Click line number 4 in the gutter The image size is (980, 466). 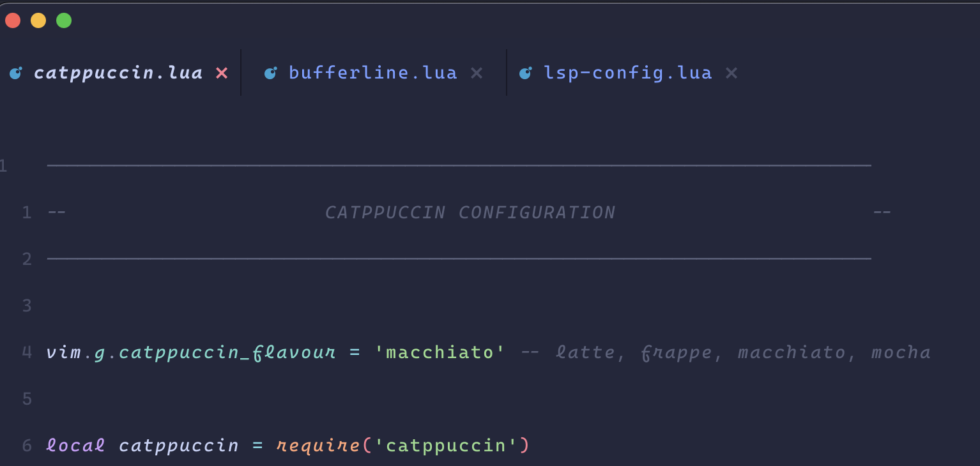pyautogui.click(x=26, y=352)
